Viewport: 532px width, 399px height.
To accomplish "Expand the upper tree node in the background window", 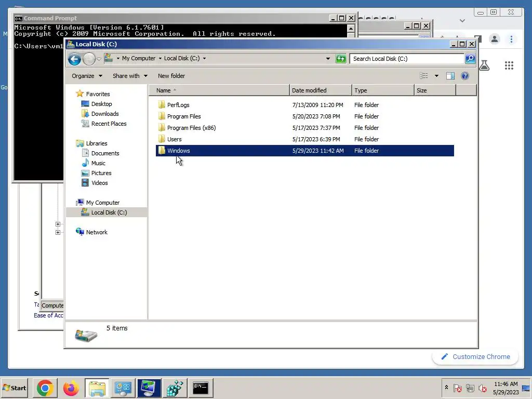I will coord(58,224).
